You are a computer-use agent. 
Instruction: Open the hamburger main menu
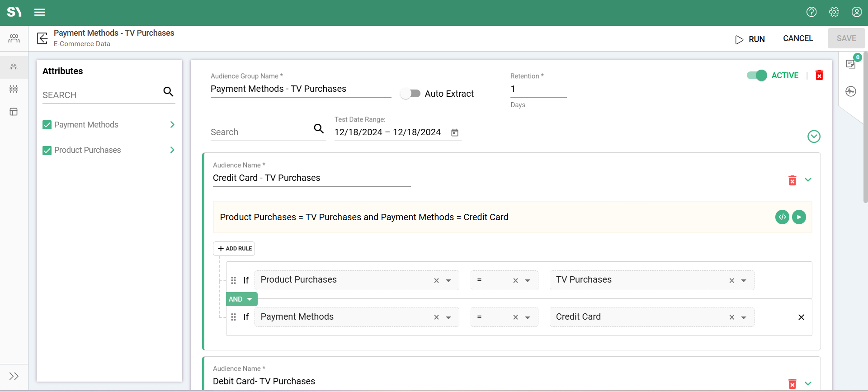tap(40, 12)
